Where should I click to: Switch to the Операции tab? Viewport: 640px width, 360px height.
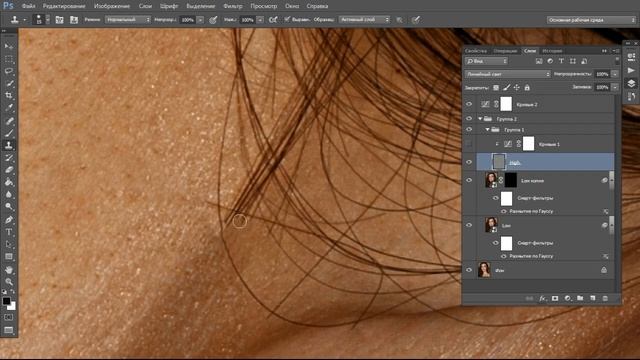(505, 51)
